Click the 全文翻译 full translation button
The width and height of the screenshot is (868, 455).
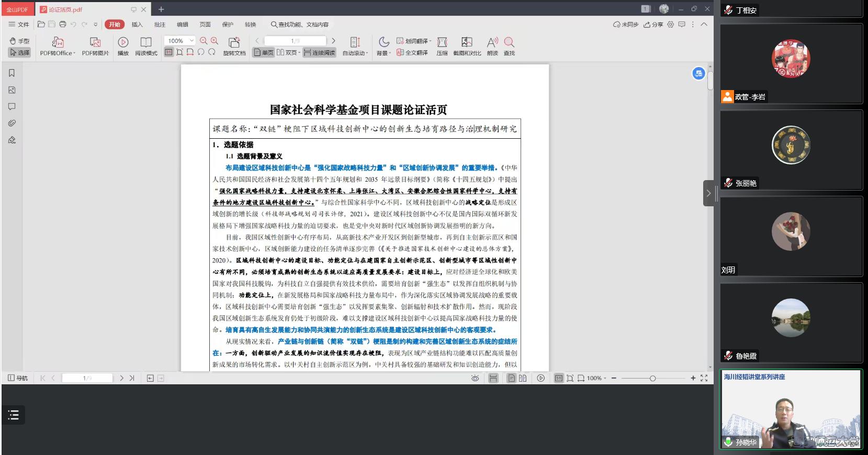(x=412, y=53)
